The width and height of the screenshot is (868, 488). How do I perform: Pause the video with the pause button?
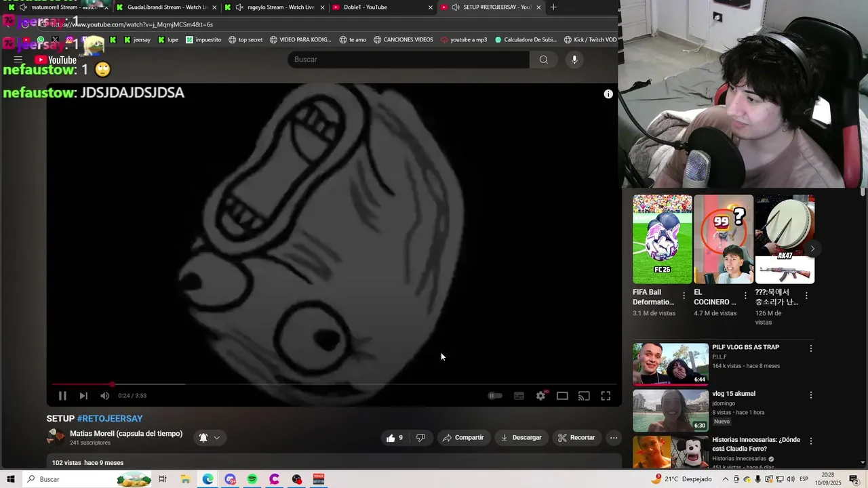pyautogui.click(x=62, y=396)
